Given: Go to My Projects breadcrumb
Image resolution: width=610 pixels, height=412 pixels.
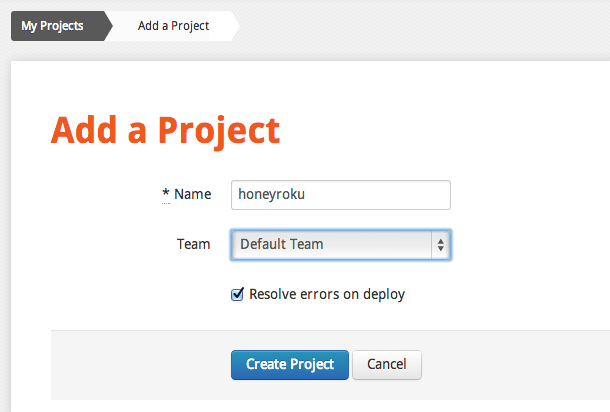Looking at the screenshot, I should click(52, 26).
